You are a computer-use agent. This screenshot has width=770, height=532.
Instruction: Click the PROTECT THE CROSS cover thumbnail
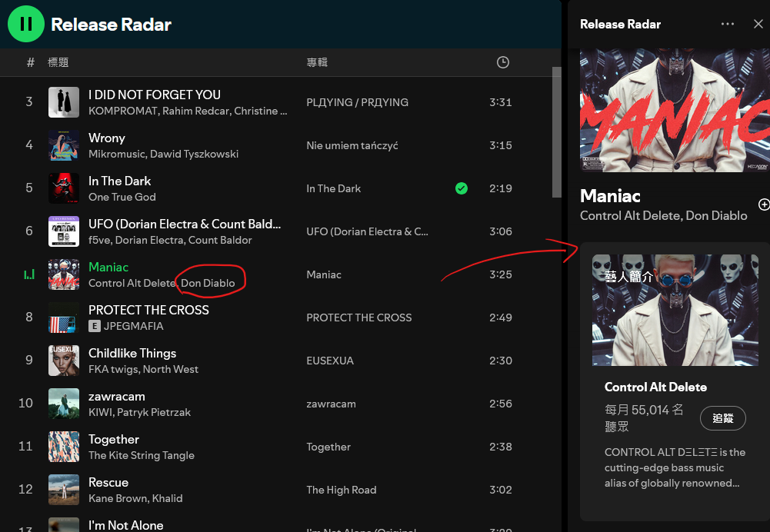click(64, 318)
